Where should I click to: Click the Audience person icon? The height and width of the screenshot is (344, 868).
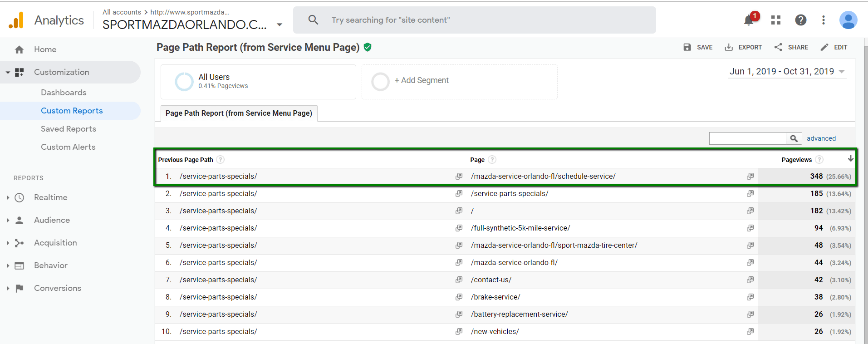coord(19,220)
